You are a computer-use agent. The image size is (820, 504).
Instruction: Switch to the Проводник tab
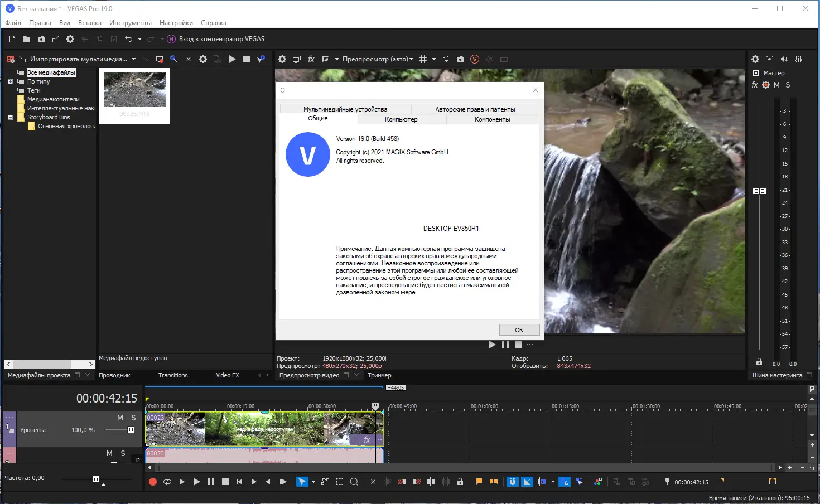pyautogui.click(x=114, y=375)
